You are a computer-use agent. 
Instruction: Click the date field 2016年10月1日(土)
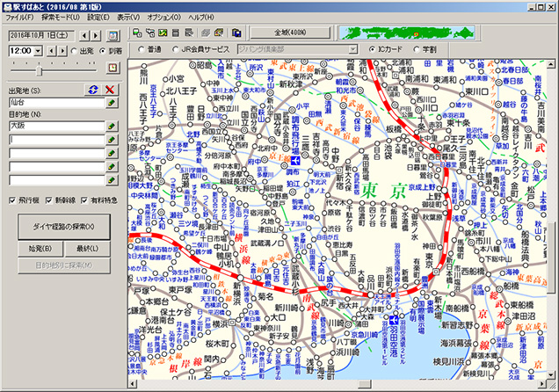tap(41, 35)
